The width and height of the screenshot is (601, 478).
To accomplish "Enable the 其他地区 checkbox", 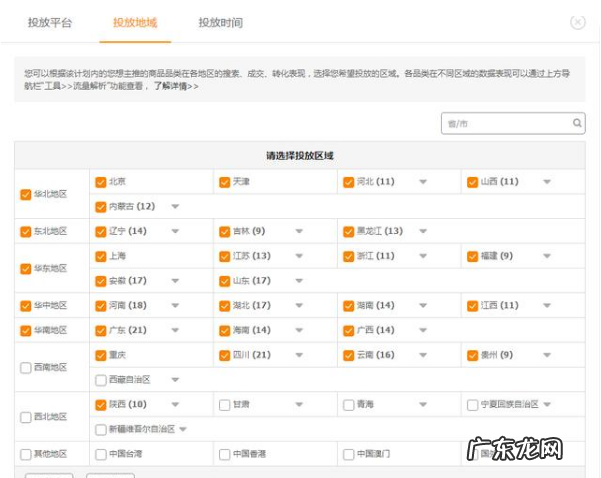I will [26, 454].
